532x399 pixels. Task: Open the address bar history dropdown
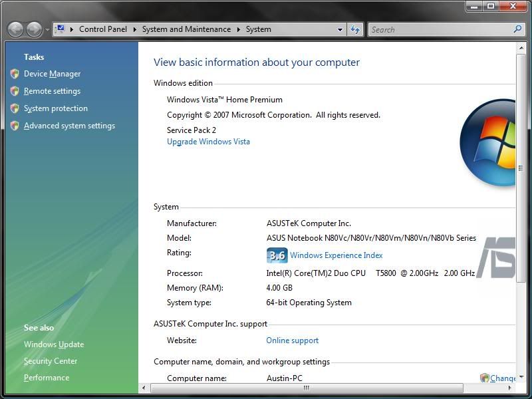340,29
